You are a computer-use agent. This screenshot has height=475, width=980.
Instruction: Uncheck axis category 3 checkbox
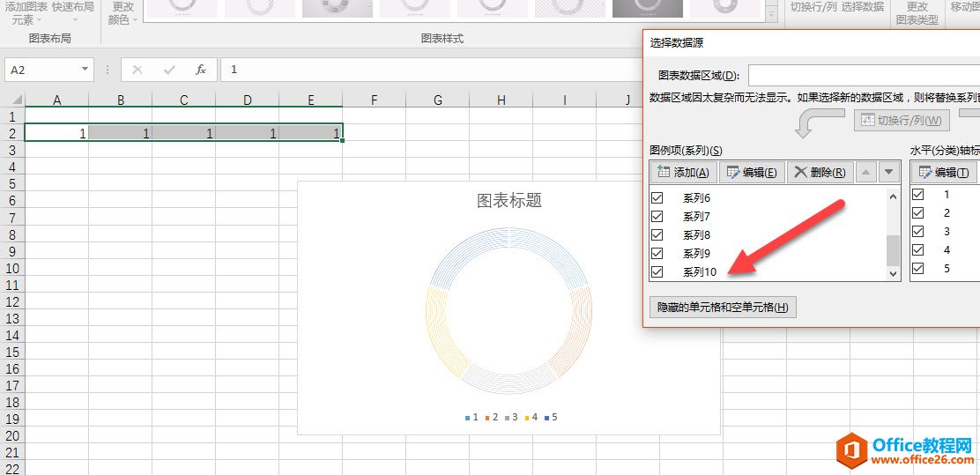click(917, 231)
